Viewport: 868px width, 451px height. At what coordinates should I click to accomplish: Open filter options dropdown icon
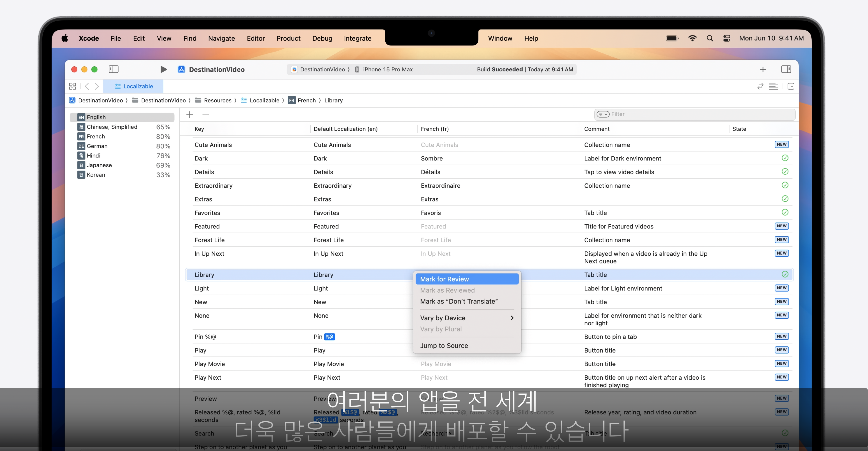tap(603, 114)
